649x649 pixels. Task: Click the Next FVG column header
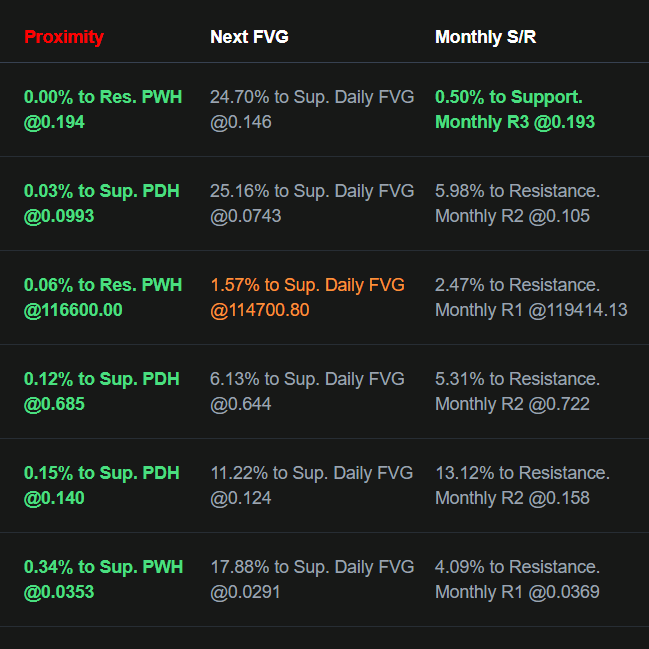pos(249,37)
